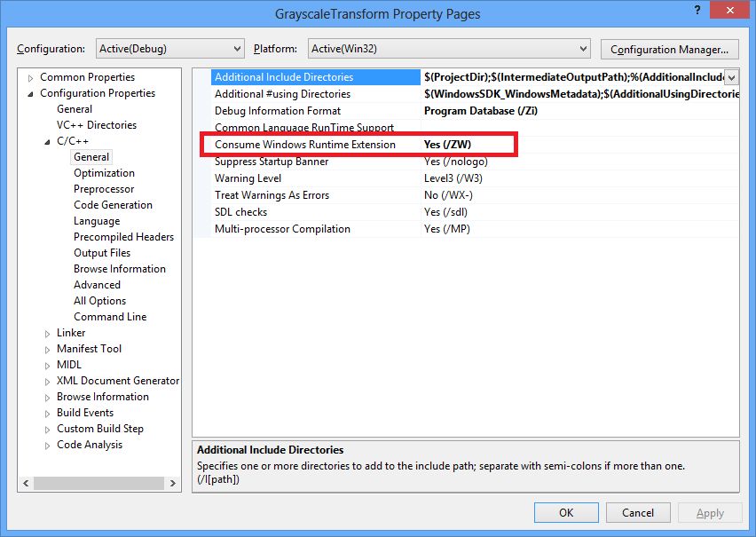Select Optimization tree item
This screenshot has width=756, height=537.
coord(104,173)
